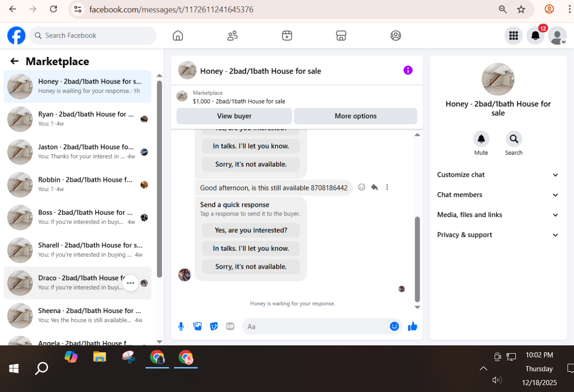574x392 pixels.
Task: Open the Groups icon in top nav
Action: [396, 36]
